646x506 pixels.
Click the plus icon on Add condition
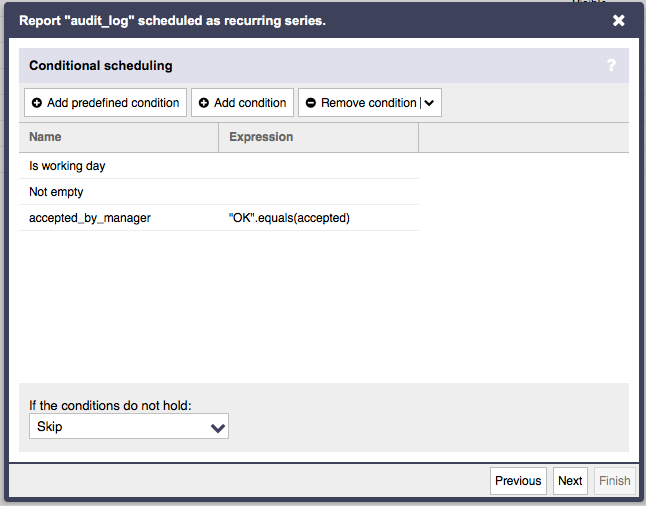click(204, 103)
